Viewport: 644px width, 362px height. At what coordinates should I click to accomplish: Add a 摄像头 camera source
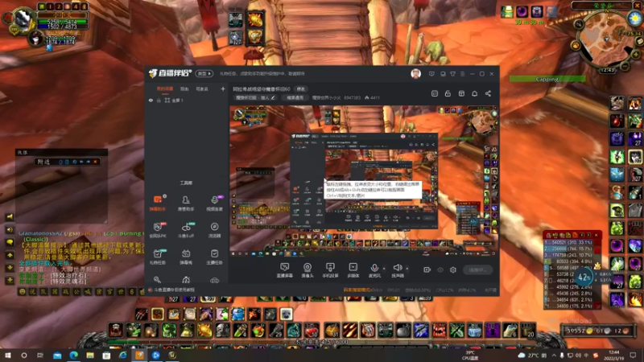click(x=308, y=270)
